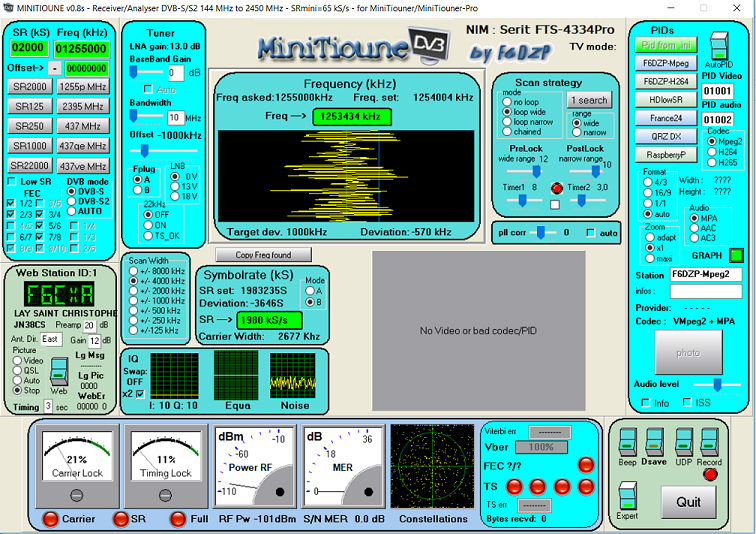Viewport: 756px width, 534px height.
Task: Click the red SR lock LED
Action: 121,519
